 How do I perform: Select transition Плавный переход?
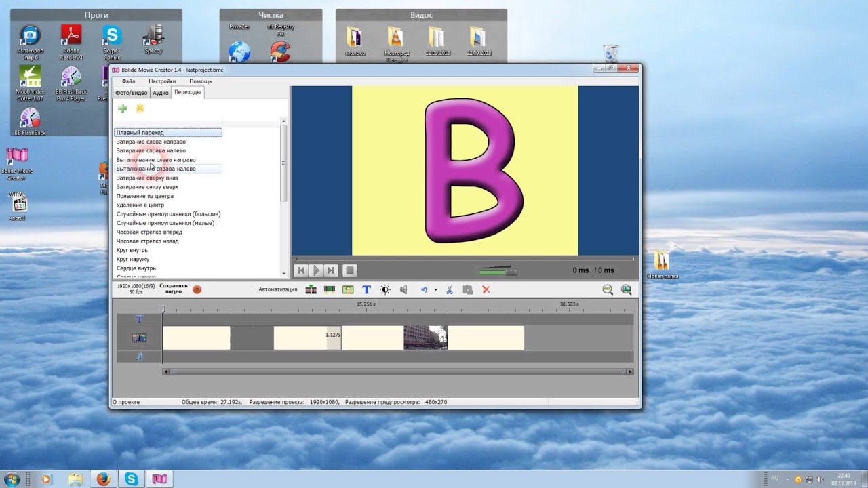point(168,133)
